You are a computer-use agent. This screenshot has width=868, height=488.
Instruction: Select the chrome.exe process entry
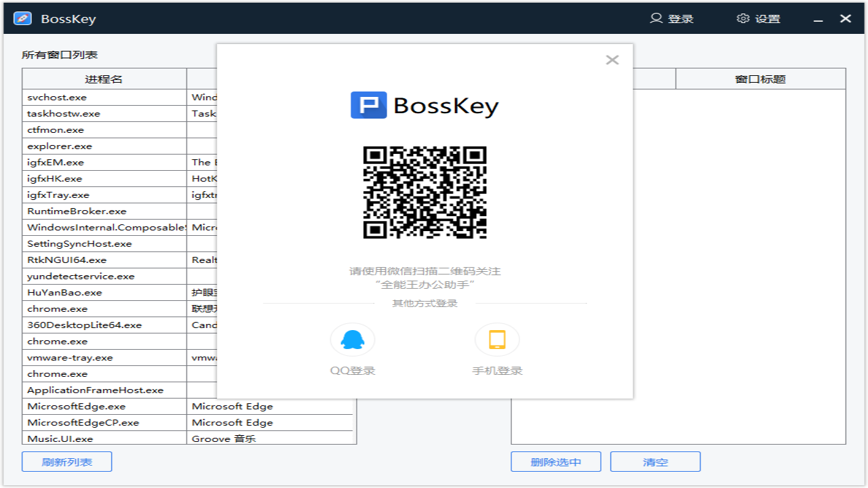click(x=102, y=308)
